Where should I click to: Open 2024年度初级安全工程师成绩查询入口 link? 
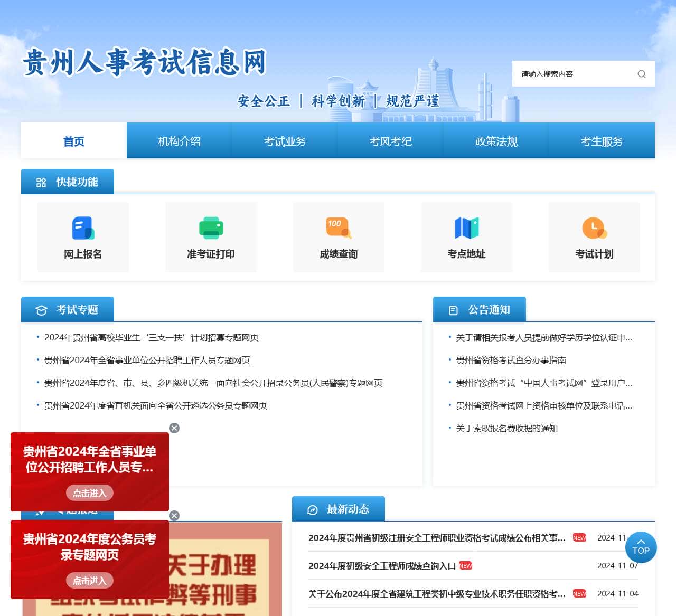pyautogui.click(x=382, y=566)
